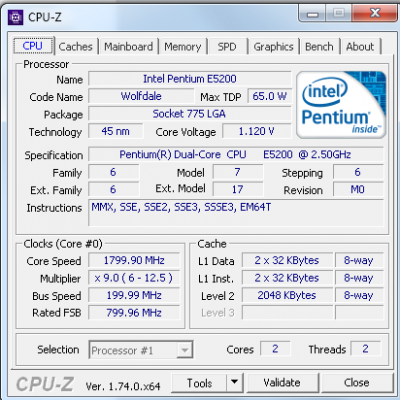This screenshot has height=400, width=400.
Task: Click the Package value Socket 775 LGA
Action: point(189,114)
